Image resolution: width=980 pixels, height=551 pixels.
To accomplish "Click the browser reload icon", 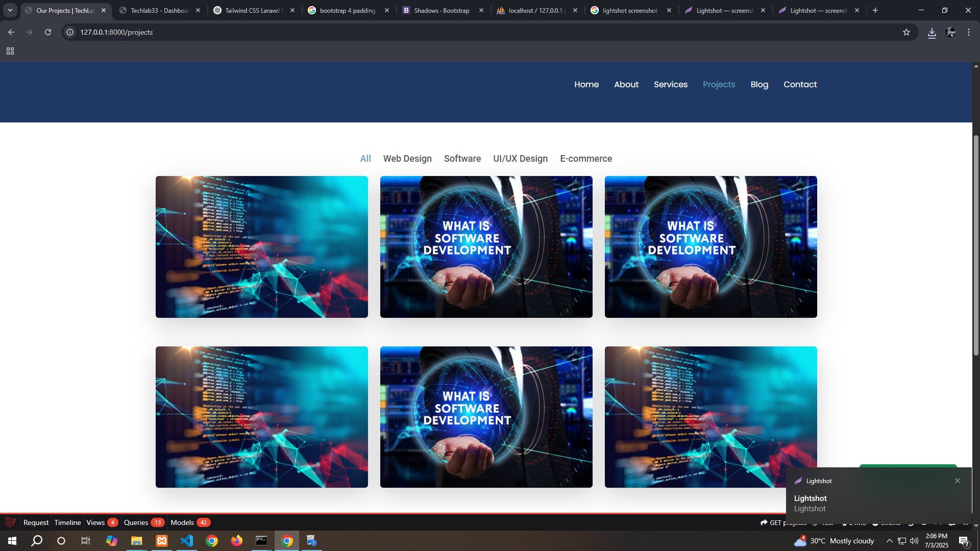I will coord(48,32).
